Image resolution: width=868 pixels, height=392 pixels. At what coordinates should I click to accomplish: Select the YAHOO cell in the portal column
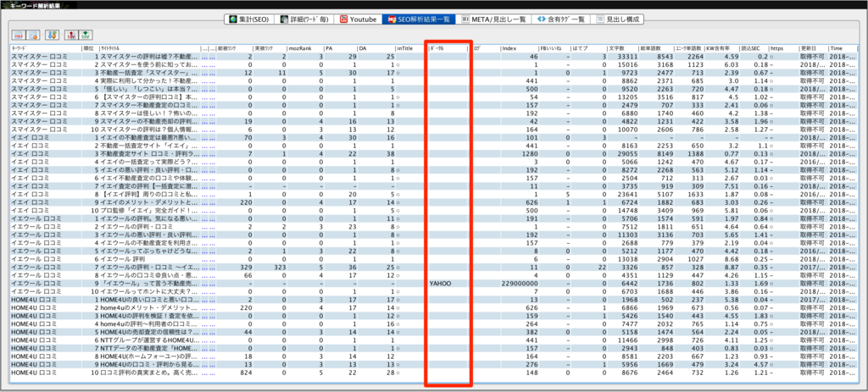(441, 284)
